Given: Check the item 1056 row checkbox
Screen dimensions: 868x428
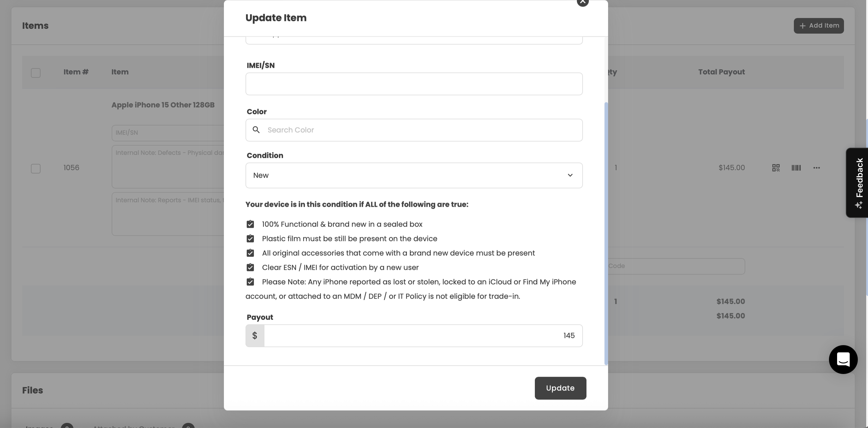Looking at the screenshot, I should 36,168.
